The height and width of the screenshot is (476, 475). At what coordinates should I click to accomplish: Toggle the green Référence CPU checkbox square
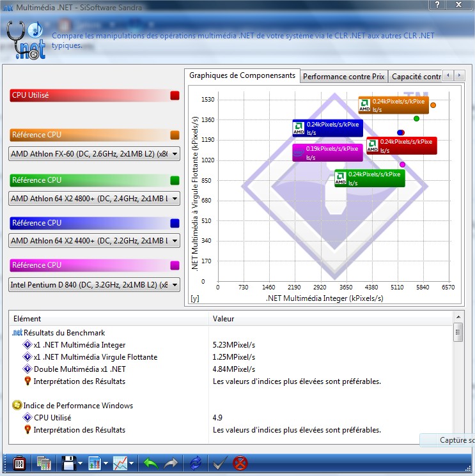[175, 180]
